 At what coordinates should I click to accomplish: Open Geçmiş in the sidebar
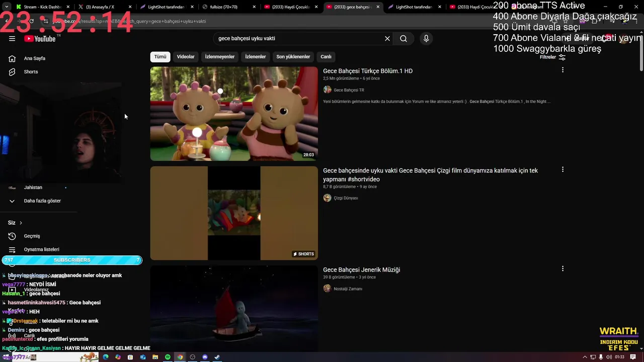tap(32, 236)
